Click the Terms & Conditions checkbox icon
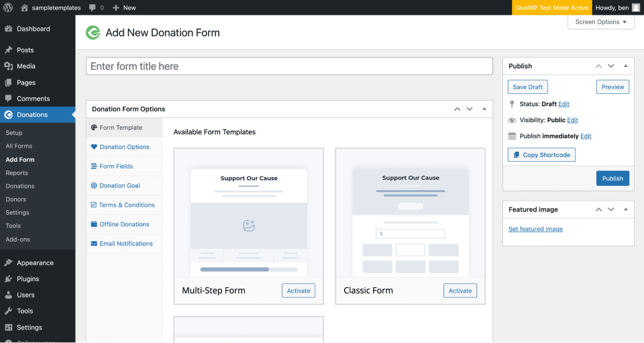The height and width of the screenshot is (343, 644). [94, 205]
